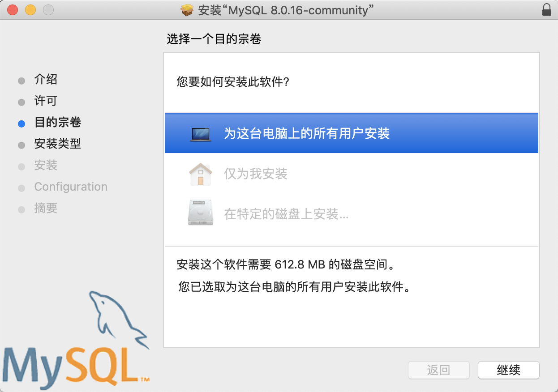The height and width of the screenshot is (392, 558).
Task: Click the lock icon in the title bar
Action: [546, 9]
